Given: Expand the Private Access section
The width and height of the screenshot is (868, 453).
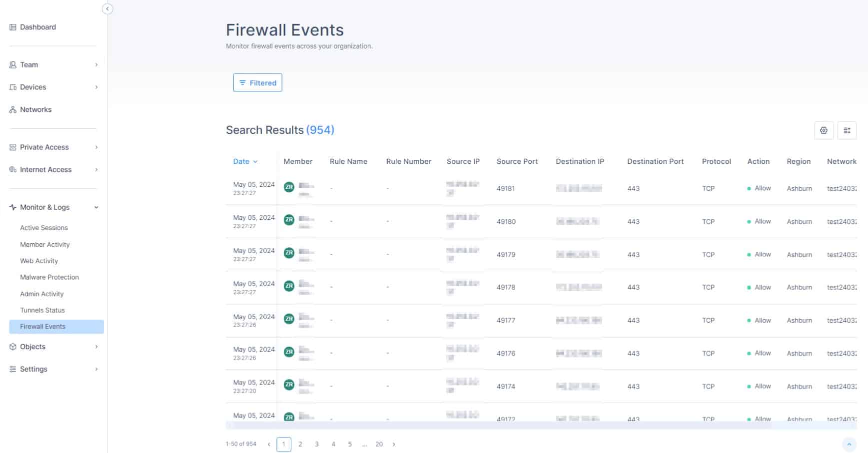Looking at the screenshot, I should point(96,147).
